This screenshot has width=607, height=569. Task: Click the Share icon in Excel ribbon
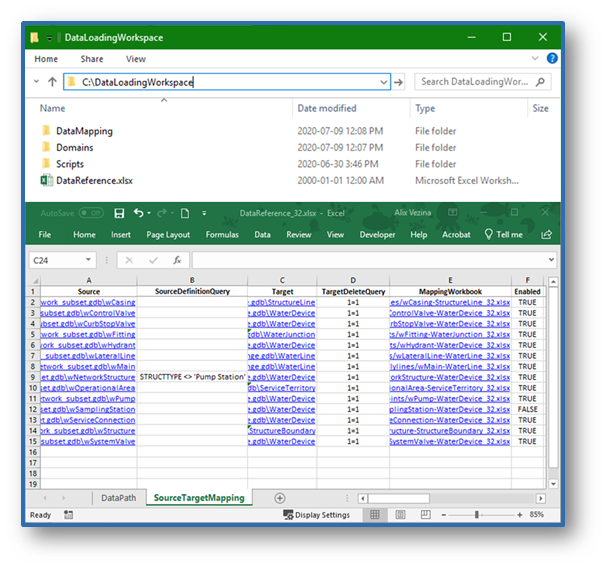(x=546, y=235)
